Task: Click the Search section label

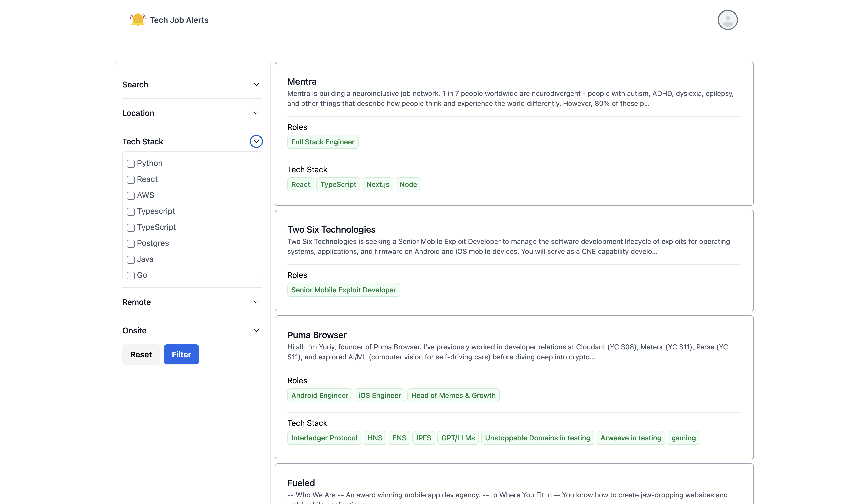Action: (135, 85)
